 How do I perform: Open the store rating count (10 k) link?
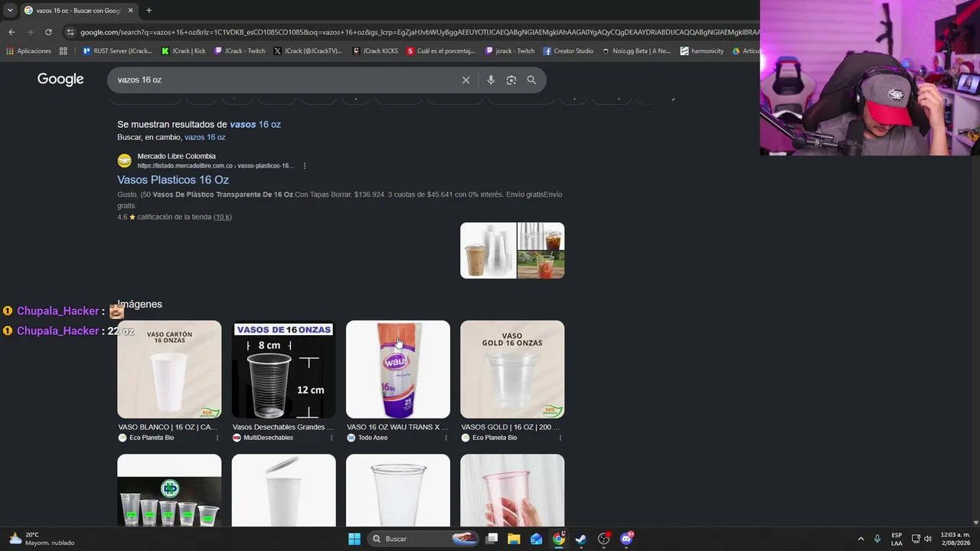tap(222, 217)
